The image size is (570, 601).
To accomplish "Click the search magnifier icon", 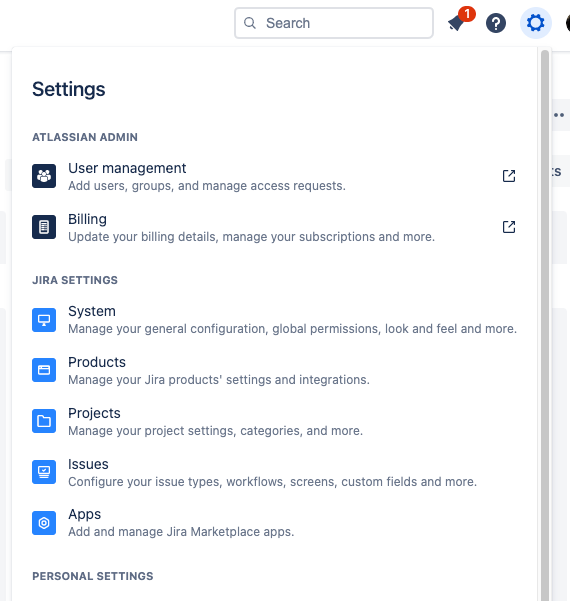I will (x=250, y=23).
